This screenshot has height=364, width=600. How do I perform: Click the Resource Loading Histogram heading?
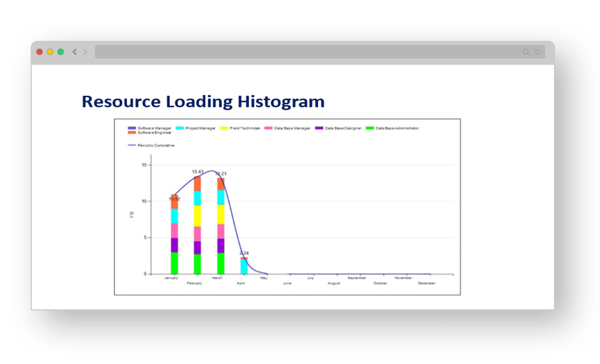pyautogui.click(x=203, y=101)
